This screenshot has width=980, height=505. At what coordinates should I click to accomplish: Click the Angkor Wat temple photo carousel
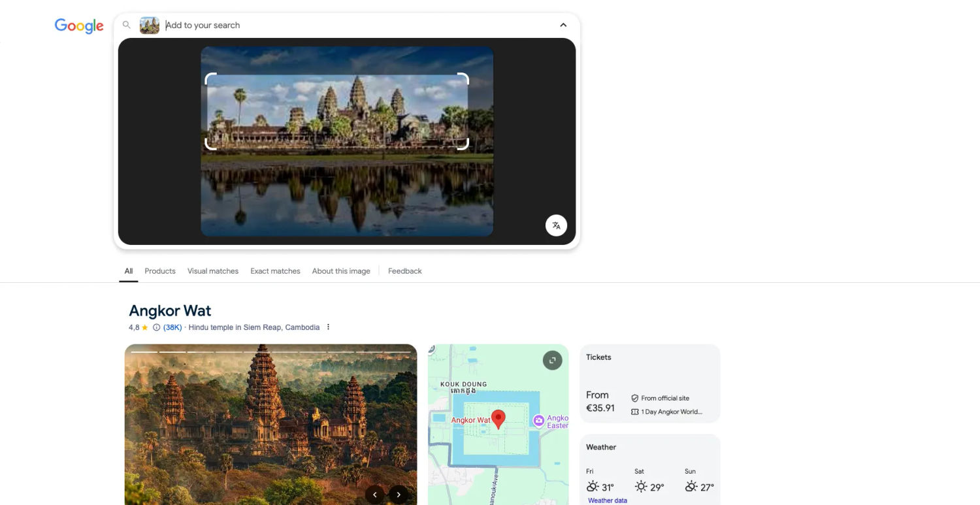click(270, 425)
